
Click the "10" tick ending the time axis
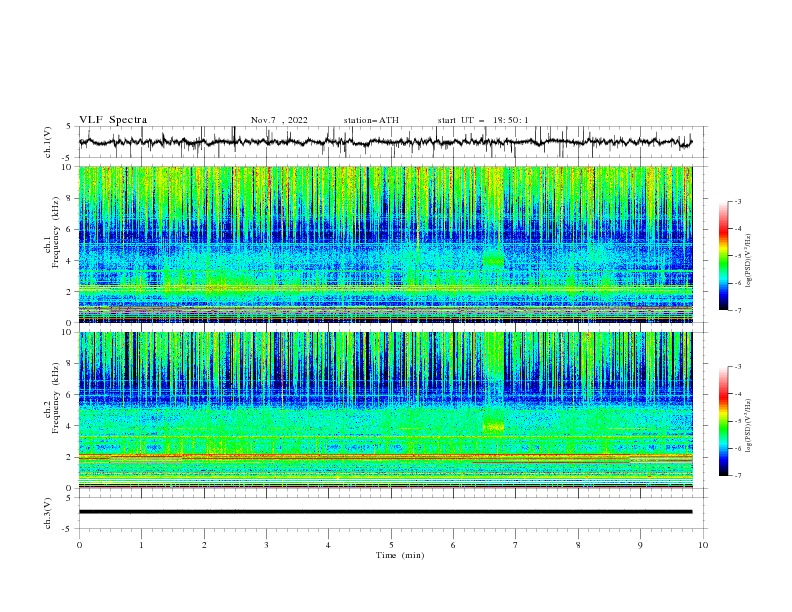tap(703, 545)
